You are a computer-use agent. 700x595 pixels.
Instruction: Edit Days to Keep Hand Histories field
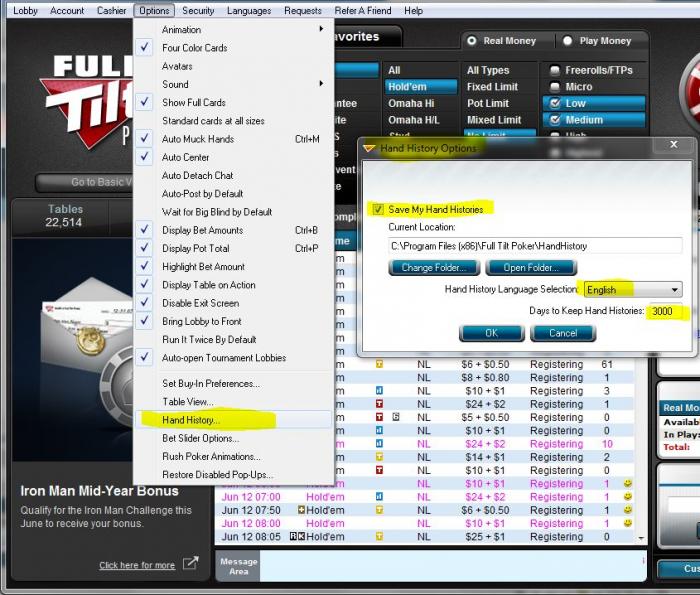pyautogui.click(x=665, y=311)
